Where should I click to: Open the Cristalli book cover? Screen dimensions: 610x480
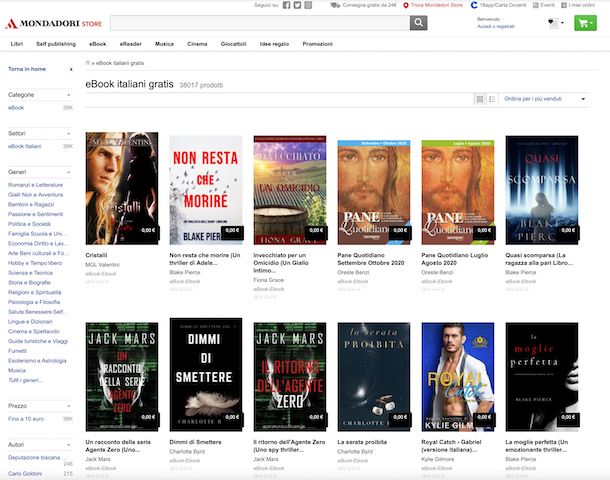point(122,188)
